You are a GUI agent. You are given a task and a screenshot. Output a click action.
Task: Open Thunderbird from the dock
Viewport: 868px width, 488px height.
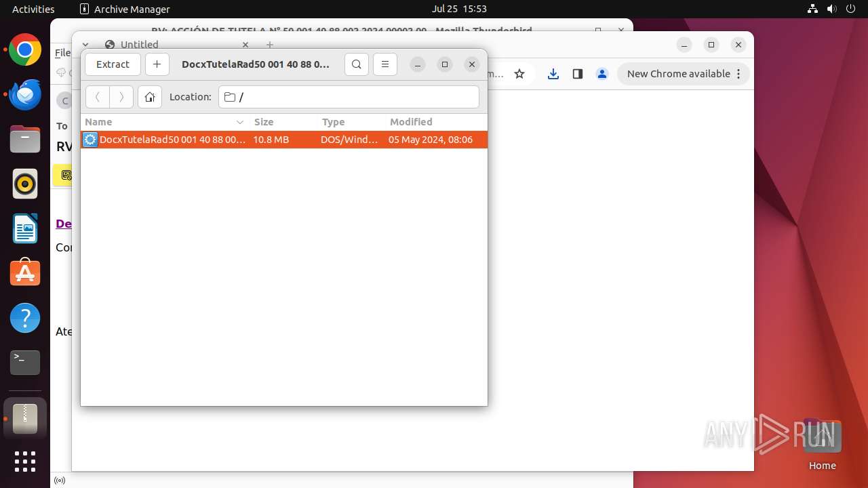click(25, 95)
